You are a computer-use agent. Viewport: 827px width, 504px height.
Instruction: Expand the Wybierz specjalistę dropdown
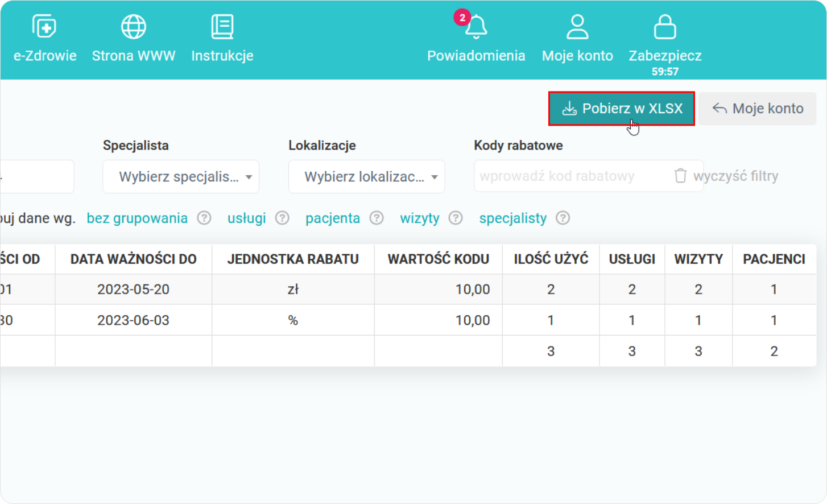click(181, 176)
